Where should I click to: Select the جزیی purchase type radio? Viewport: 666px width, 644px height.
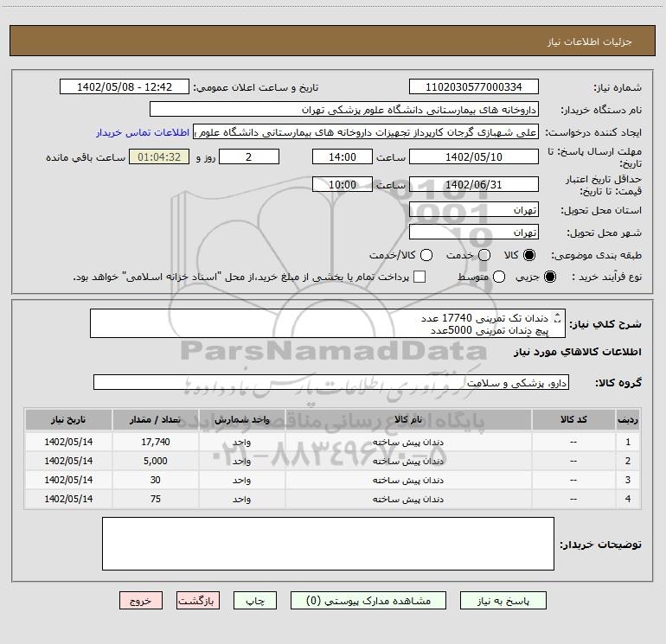[x=549, y=277]
